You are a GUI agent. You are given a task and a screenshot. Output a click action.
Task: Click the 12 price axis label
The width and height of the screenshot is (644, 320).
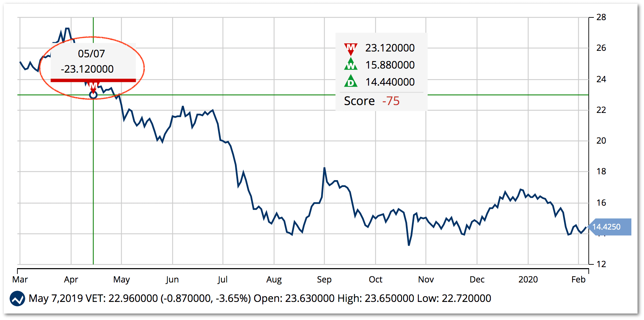point(601,264)
